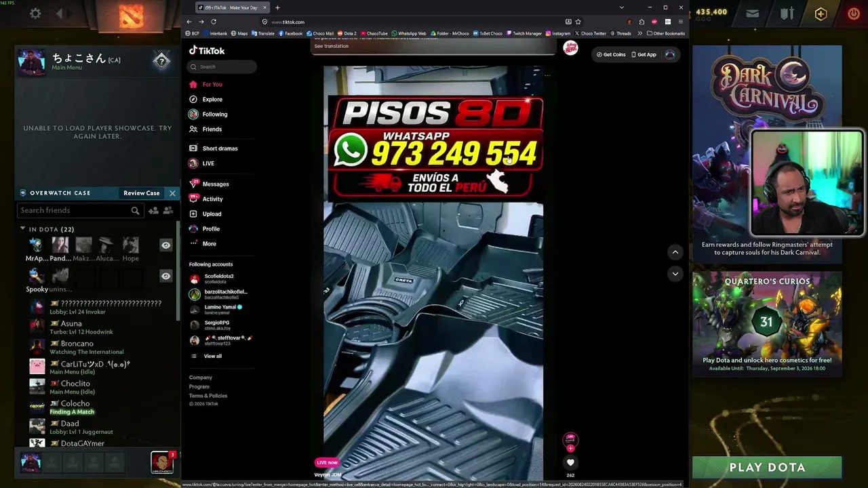Go to the previous TikTok video
This screenshot has height=488, width=868.
pyautogui.click(x=675, y=252)
